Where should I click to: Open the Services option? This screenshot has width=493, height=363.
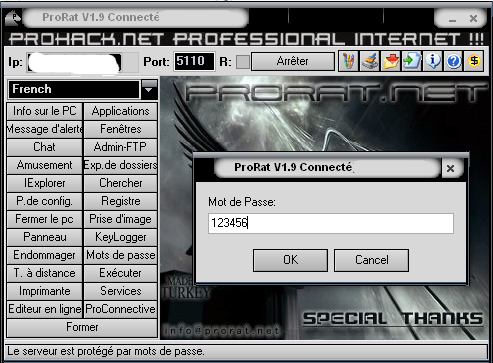120,291
